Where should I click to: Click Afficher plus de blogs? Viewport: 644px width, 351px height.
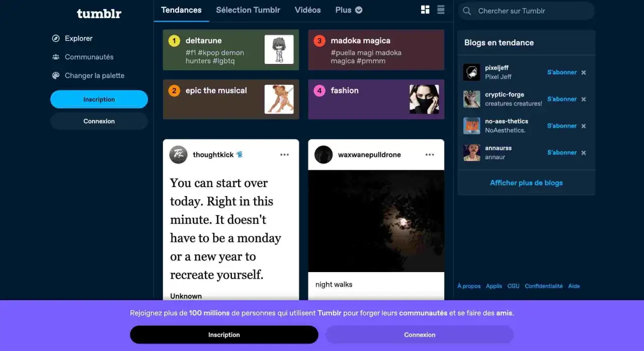(x=526, y=183)
